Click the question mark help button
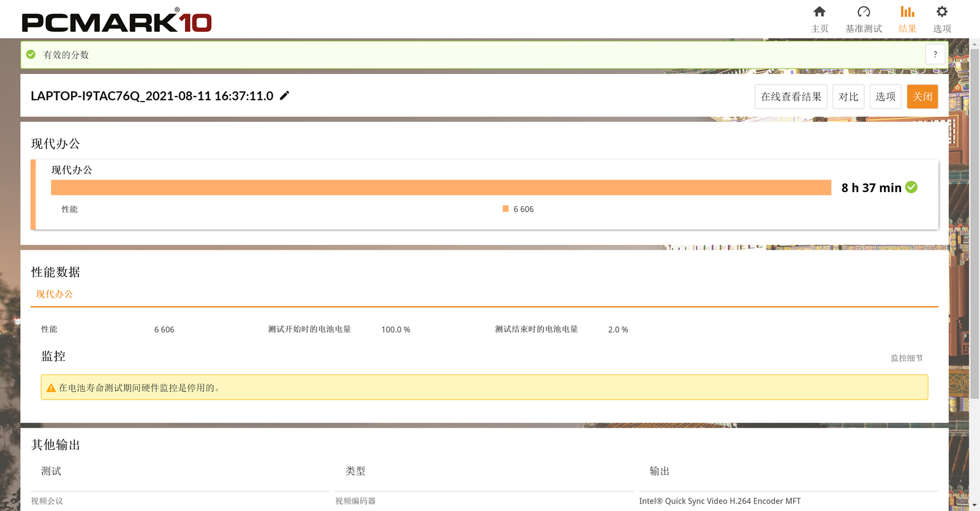 pos(935,54)
